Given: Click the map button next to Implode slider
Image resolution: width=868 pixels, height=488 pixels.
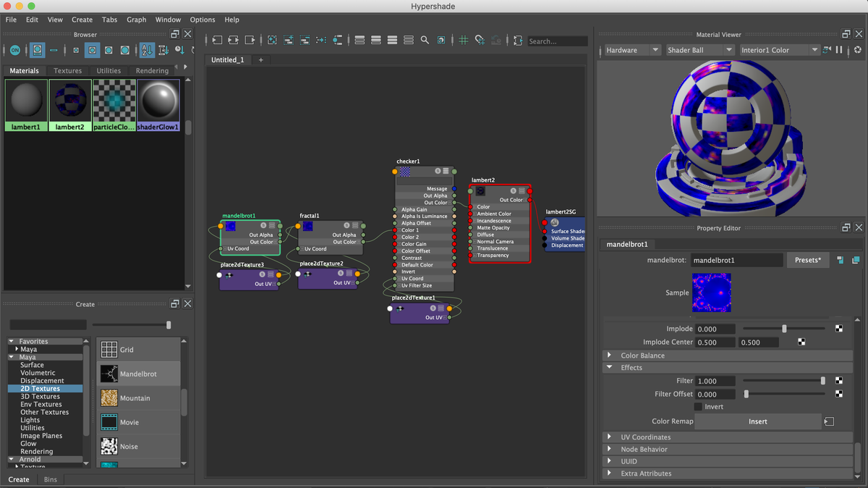Looking at the screenshot, I should click(839, 329).
